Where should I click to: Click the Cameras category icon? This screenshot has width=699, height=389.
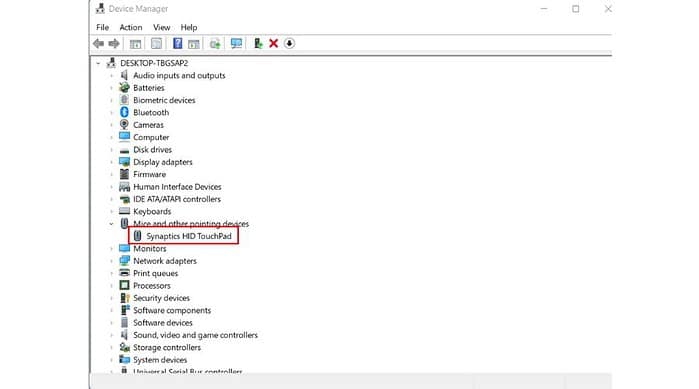124,125
